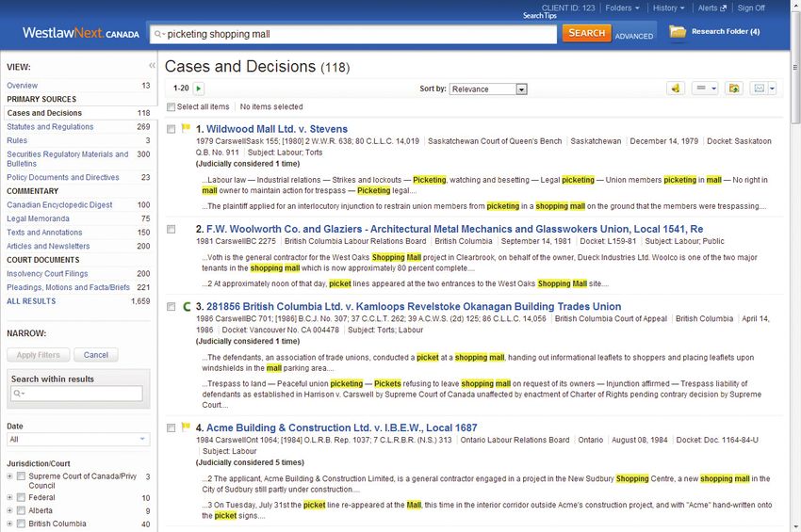Select Cases and Decisions view
The height and width of the screenshot is (532, 801).
tap(44, 113)
